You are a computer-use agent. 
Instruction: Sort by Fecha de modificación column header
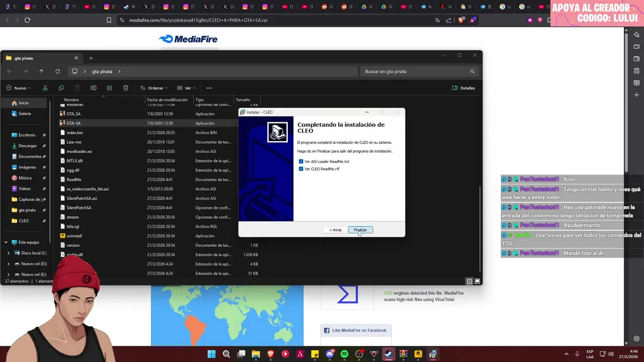click(169, 100)
